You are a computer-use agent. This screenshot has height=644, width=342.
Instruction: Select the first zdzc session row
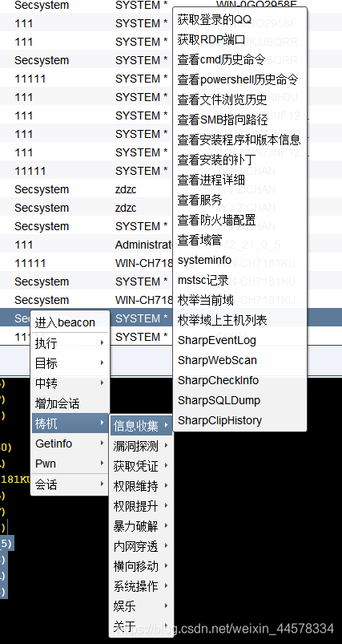(x=87, y=189)
